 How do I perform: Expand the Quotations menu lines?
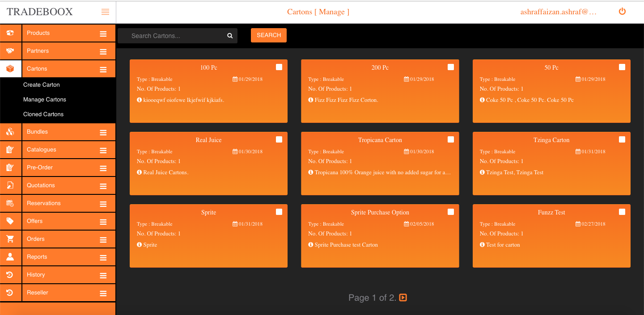(x=103, y=186)
